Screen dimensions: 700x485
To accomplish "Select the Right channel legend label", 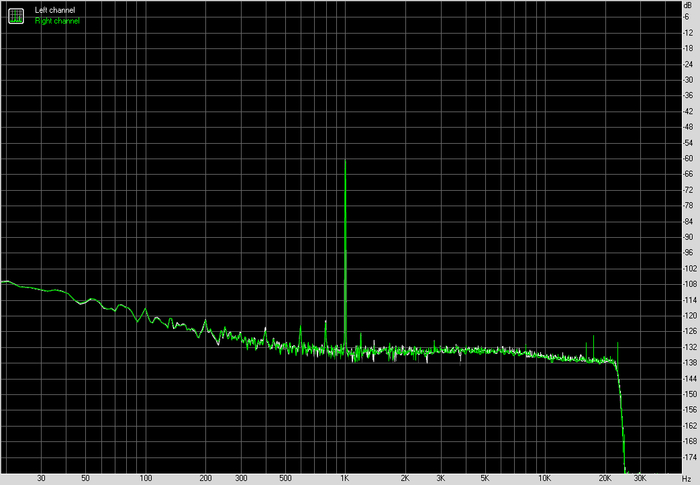I will [x=56, y=20].
